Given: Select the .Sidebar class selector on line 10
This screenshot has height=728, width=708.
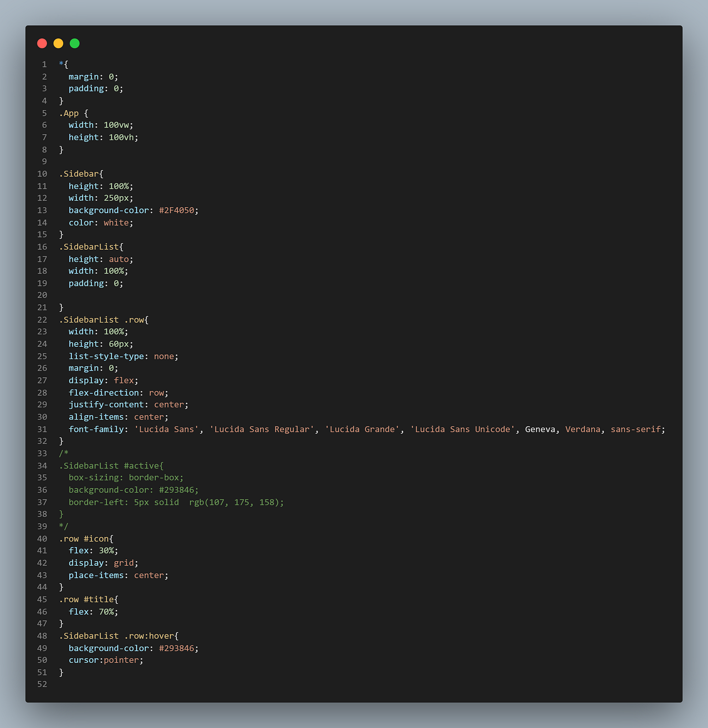Looking at the screenshot, I should pyautogui.click(x=78, y=173).
